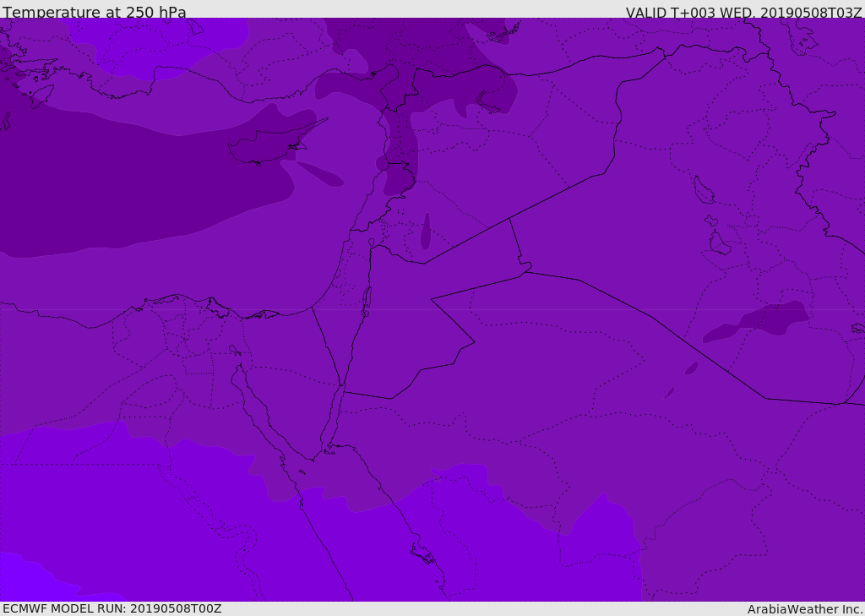Click the 'ECMWF MODEL RUN: 20190508T00Z' label

click(112, 608)
